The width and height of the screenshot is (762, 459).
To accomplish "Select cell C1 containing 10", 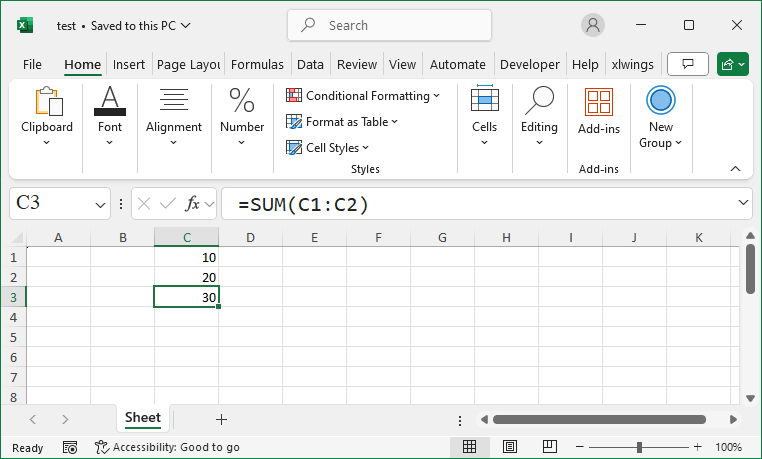I will point(187,257).
